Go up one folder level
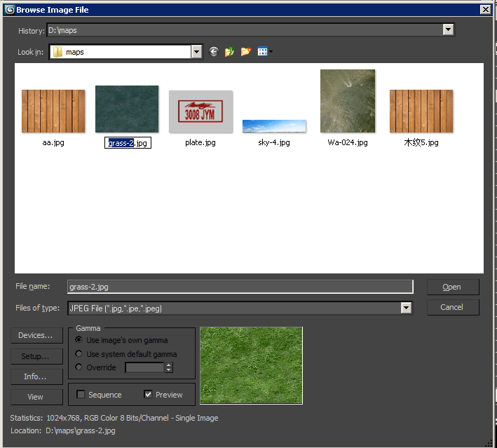The image size is (497, 448). point(229,52)
